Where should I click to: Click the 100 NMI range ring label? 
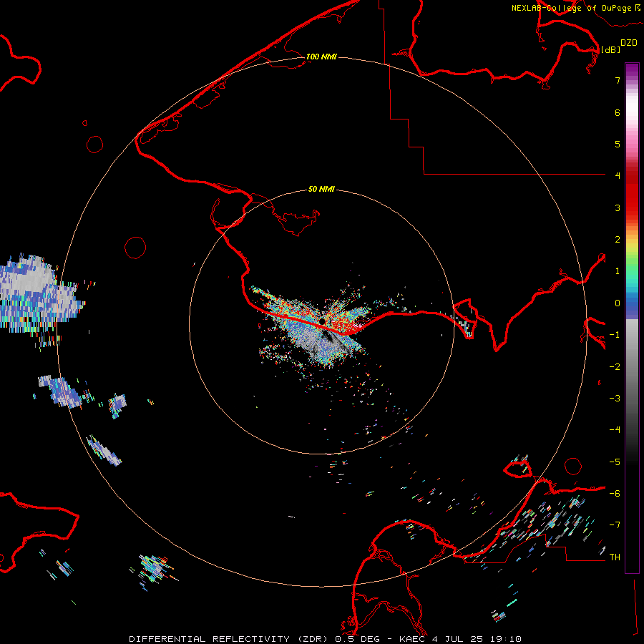(321, 57)
